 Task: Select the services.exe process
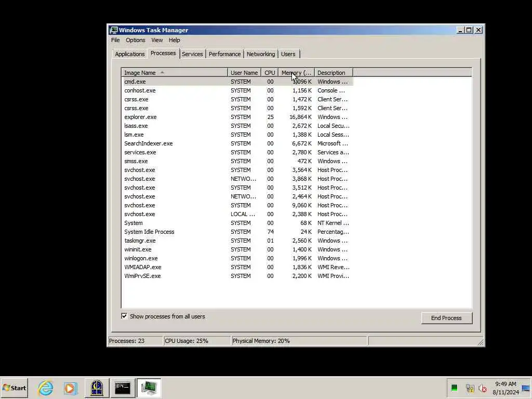(237, 152)
